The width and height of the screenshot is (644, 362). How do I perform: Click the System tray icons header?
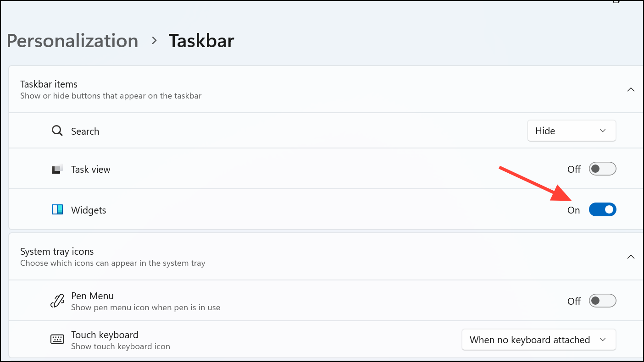pos(57,251)
